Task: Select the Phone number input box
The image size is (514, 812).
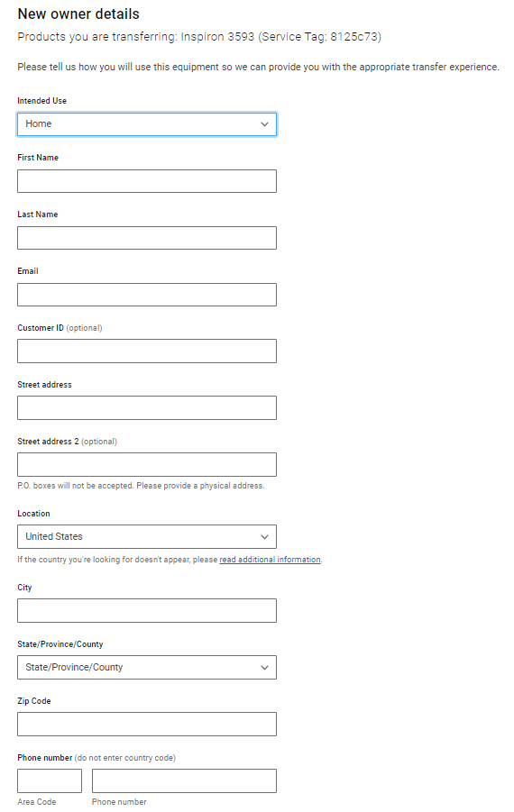Action: (184, 781)
